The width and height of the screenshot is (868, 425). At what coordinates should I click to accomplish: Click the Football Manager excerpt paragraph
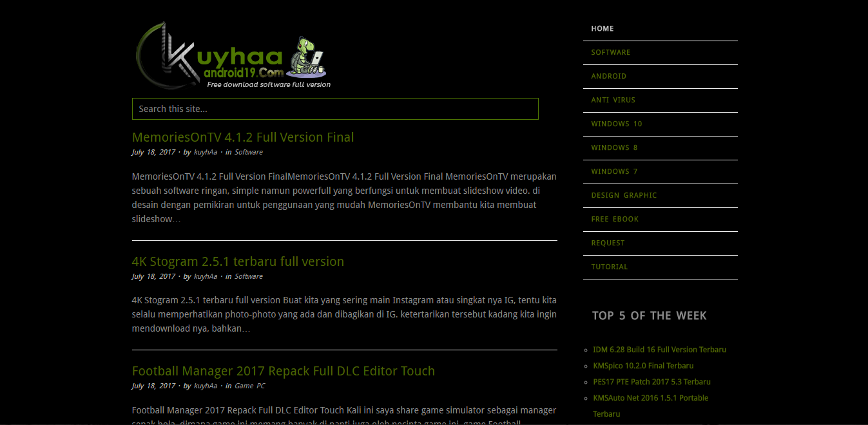coord(344,416)
